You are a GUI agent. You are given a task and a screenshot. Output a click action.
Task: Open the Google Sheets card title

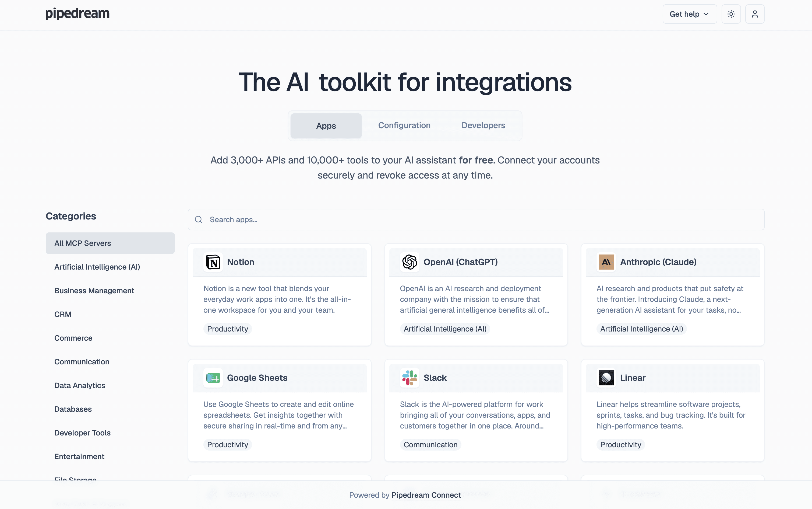tap(257, 378)
